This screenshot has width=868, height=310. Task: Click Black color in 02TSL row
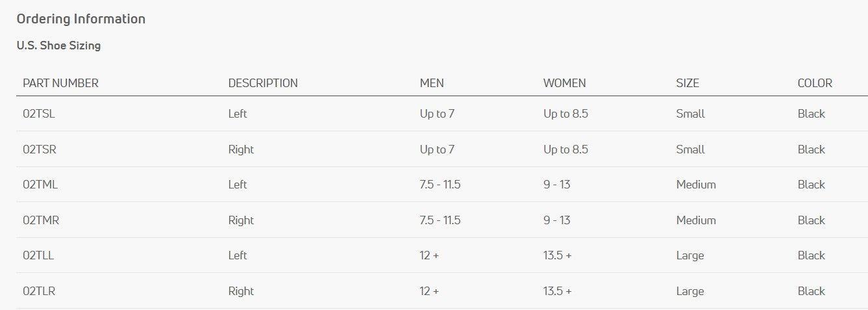click(x=811, y=114)
